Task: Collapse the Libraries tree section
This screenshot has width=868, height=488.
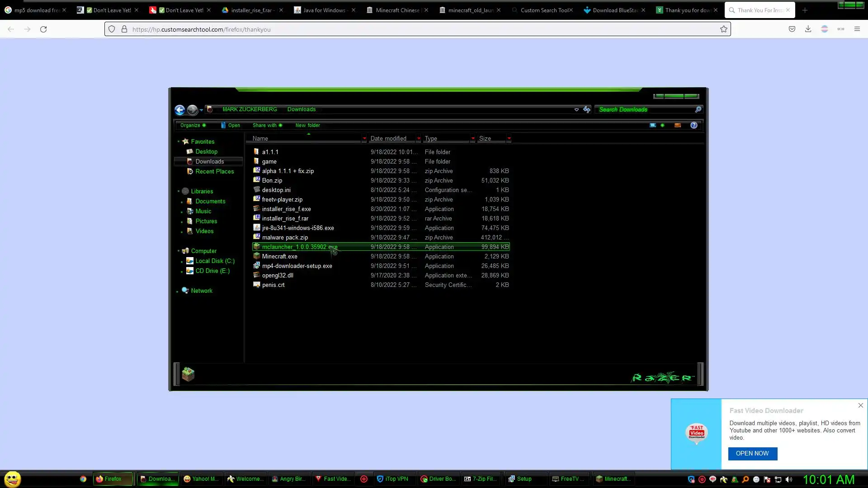Action: point(179,191)
